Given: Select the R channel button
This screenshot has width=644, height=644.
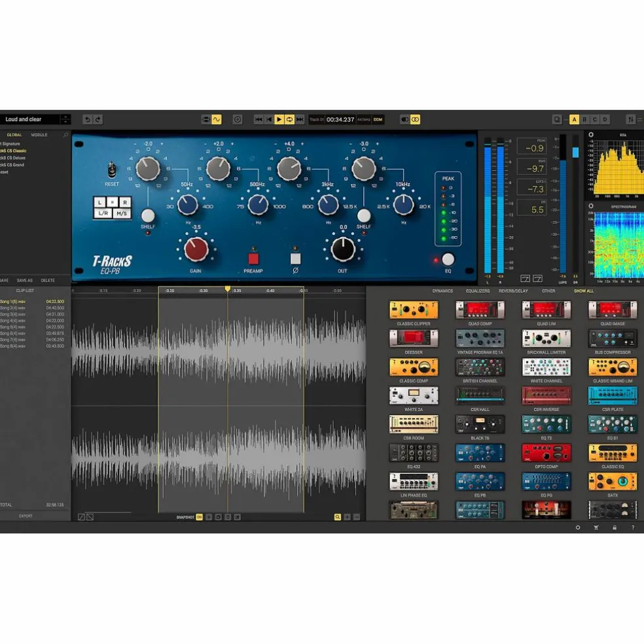Looking at the screenshot, I should [x=125, y=202].
